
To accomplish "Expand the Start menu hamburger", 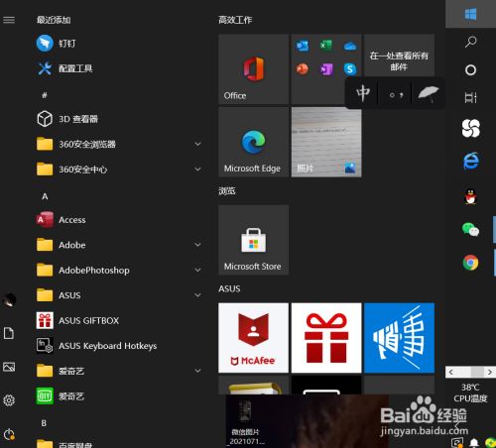I will (x=9, y=20).
